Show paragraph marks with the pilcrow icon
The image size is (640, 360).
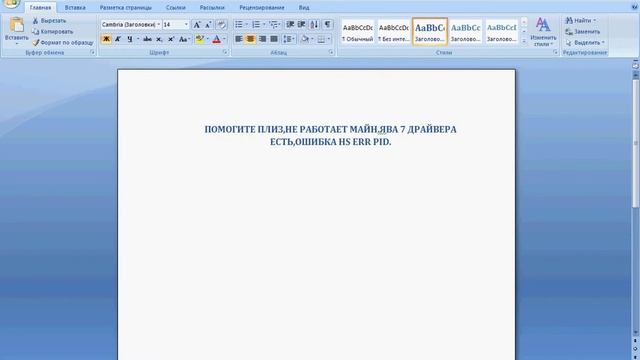tap(327, 24)
